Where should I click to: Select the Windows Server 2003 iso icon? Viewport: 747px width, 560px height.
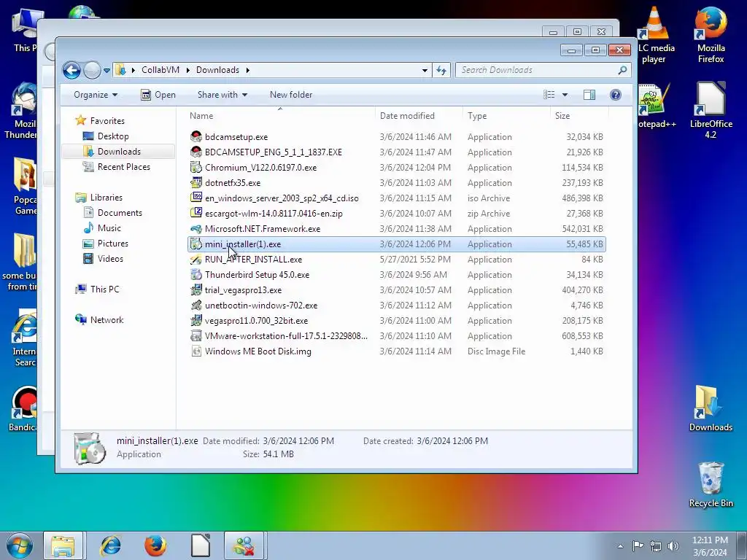point(196,198)
